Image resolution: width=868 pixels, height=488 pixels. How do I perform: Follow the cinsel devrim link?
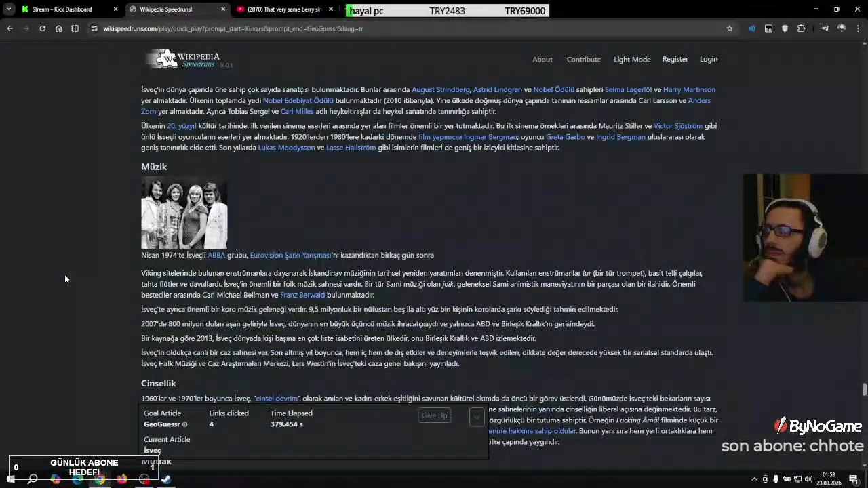click(277, 398)
